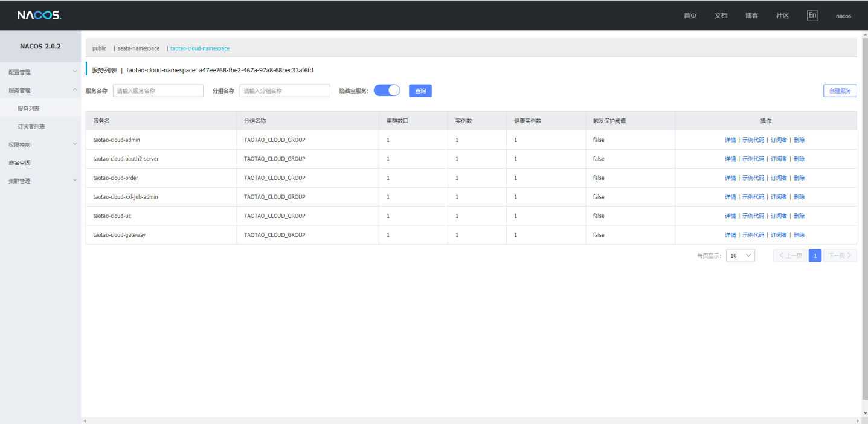Click the horizontal scrollbar right arrow
The height and width of the screenshot is (424, 868).
(x=858, y=420)
